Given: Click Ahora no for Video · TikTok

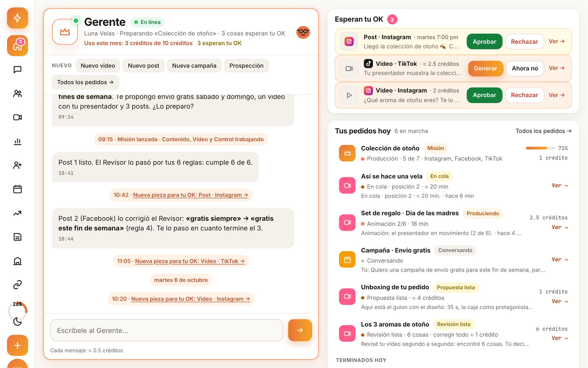Looking at the screenshot, I should [525, 68].
